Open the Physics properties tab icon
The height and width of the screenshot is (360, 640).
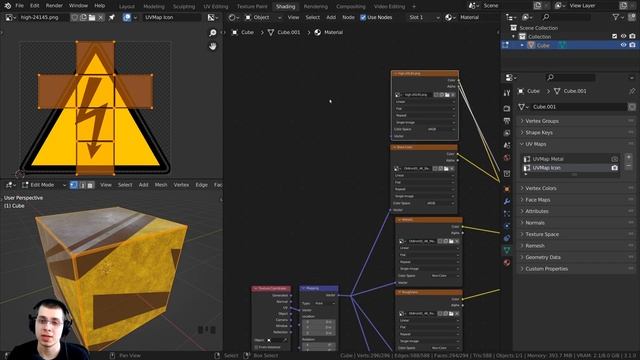507,226
